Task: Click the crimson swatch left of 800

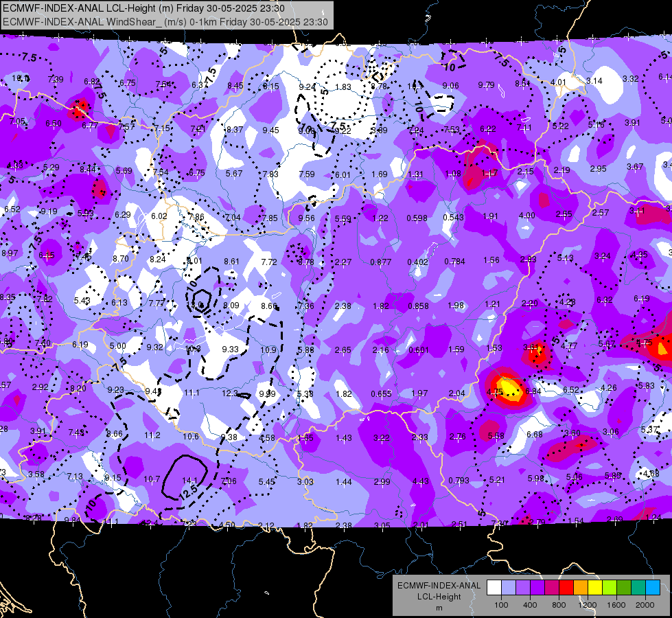Action: click(x=552, y=588)
